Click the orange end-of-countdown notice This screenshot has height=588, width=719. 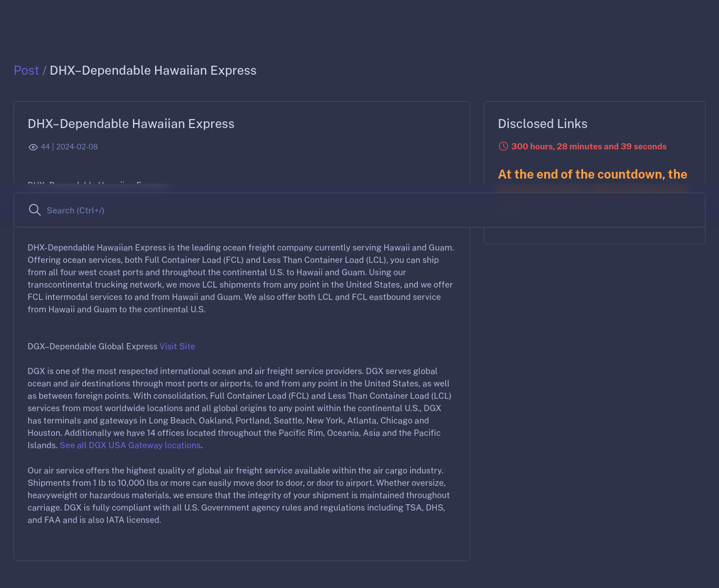(593, 175)
